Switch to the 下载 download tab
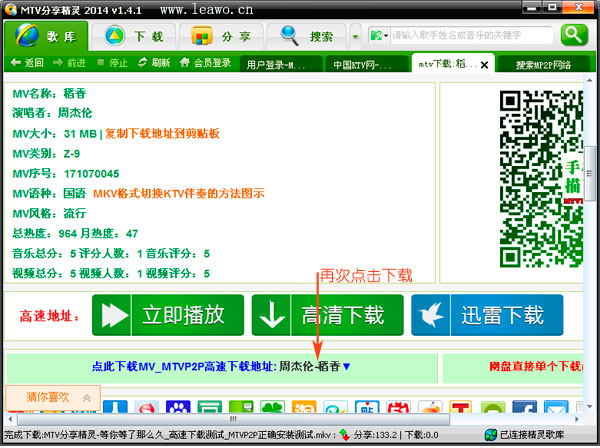 click(134, 36)
